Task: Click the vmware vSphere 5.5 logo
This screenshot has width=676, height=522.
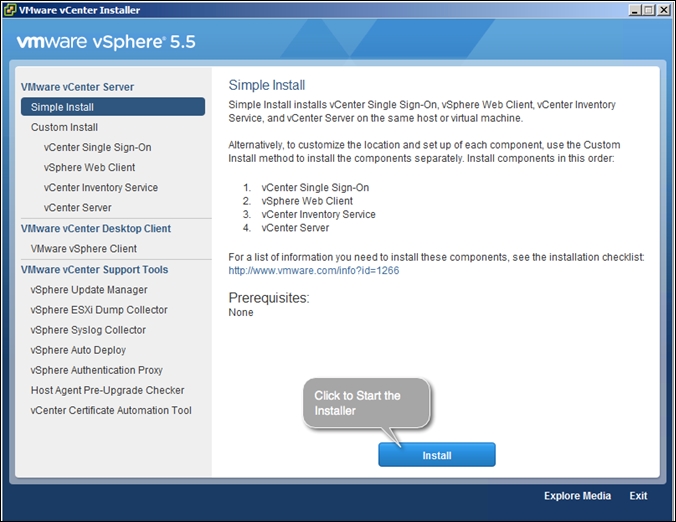Action: click(x=106, y=42)
